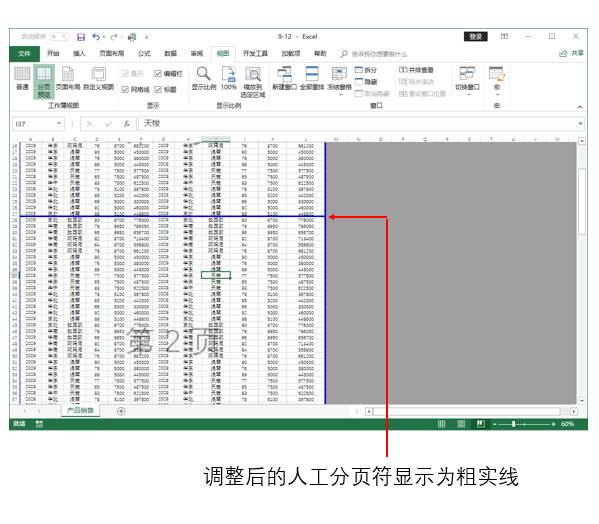Open the Insert (插入) tab
This screenshot has width=599, height=524.
pos(79,53)
